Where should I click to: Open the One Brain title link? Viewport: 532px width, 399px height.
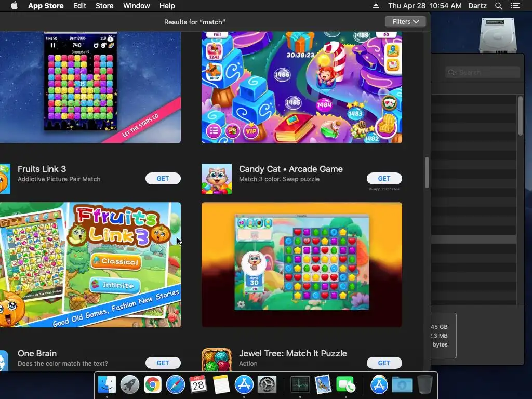pyautogui.click(x=37, y=353)
